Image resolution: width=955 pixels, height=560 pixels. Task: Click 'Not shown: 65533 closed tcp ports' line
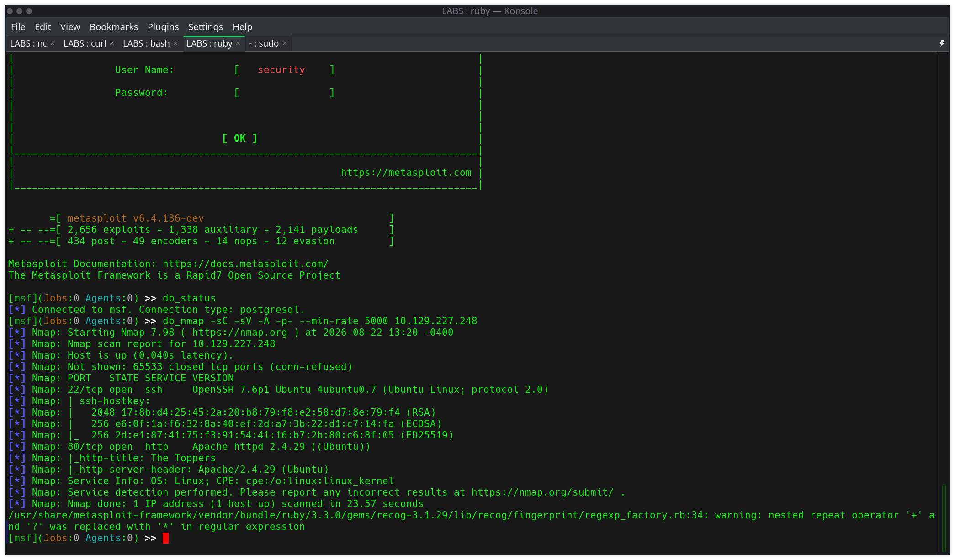pos(180,367)
